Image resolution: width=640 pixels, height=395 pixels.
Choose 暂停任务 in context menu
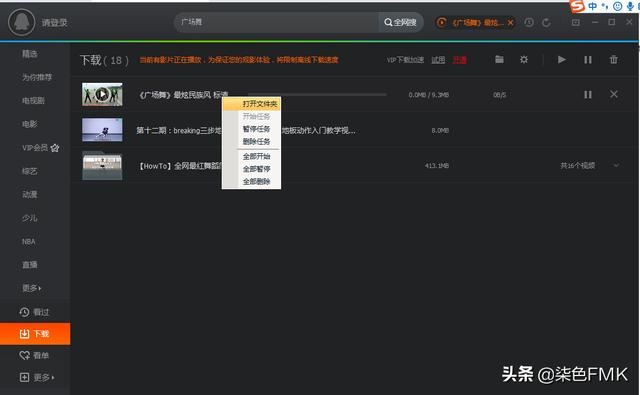pos(256,129)
